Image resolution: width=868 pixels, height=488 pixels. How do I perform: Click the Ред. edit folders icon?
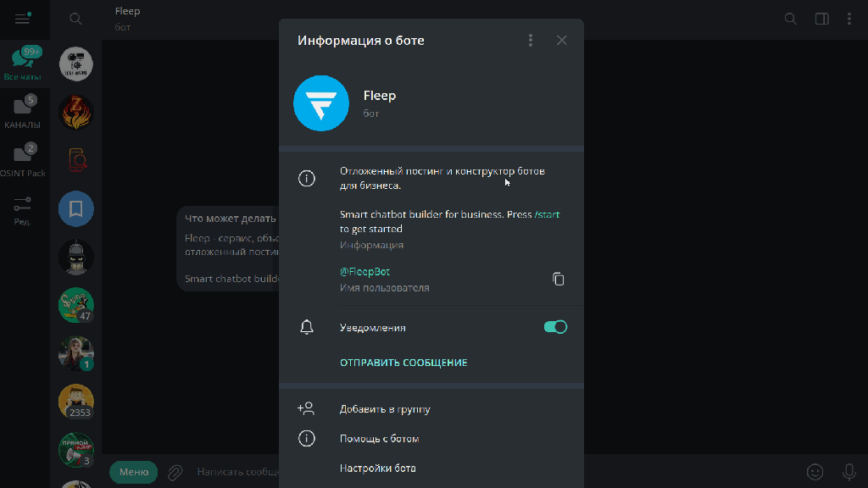(x=23, y=209)
